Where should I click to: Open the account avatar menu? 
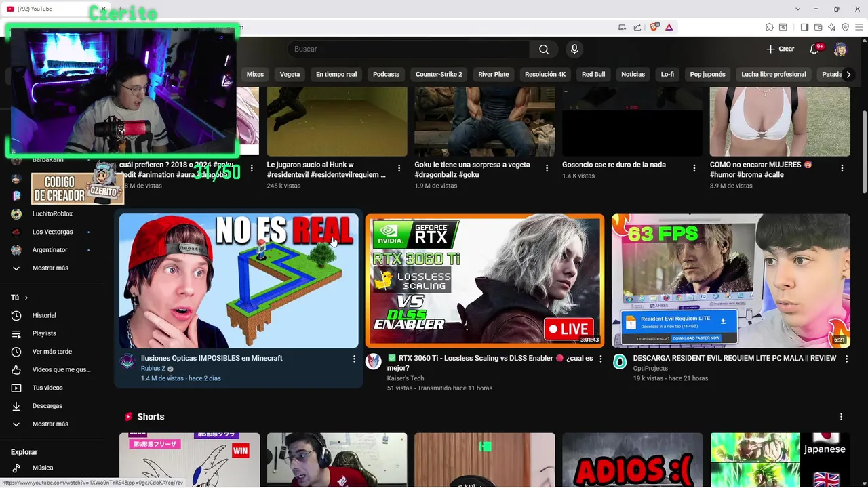point(840,49)
